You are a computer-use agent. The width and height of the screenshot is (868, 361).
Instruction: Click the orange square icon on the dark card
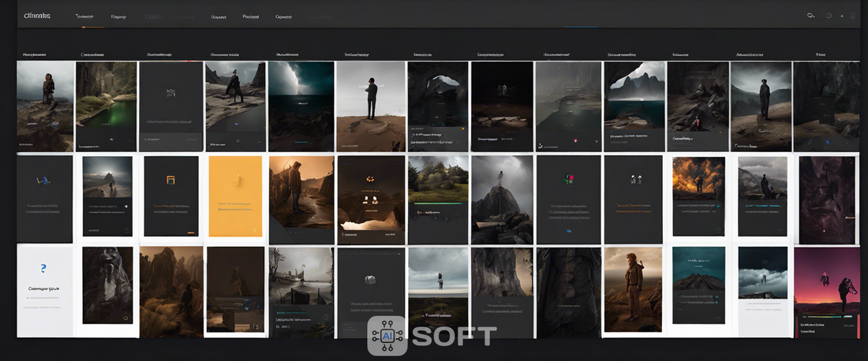coord(170,180)
